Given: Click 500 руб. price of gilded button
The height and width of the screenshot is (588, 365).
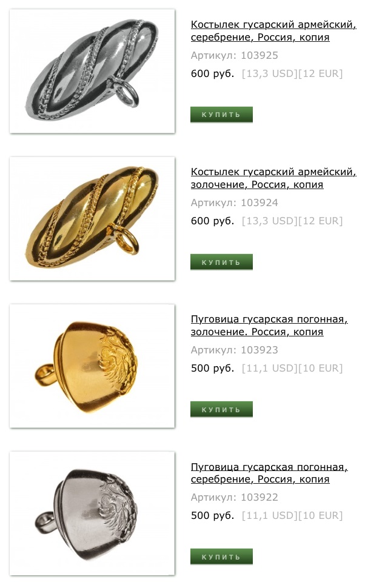Looking at the screenshot, I should tap(212, 368).
